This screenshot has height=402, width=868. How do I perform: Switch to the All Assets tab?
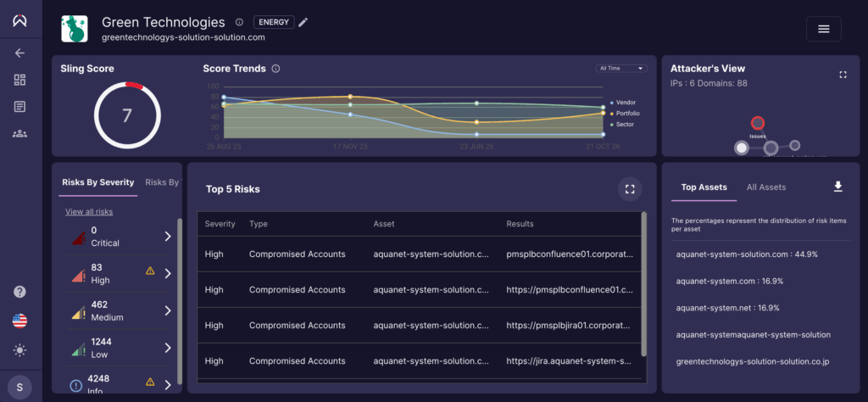click(766, 187)
